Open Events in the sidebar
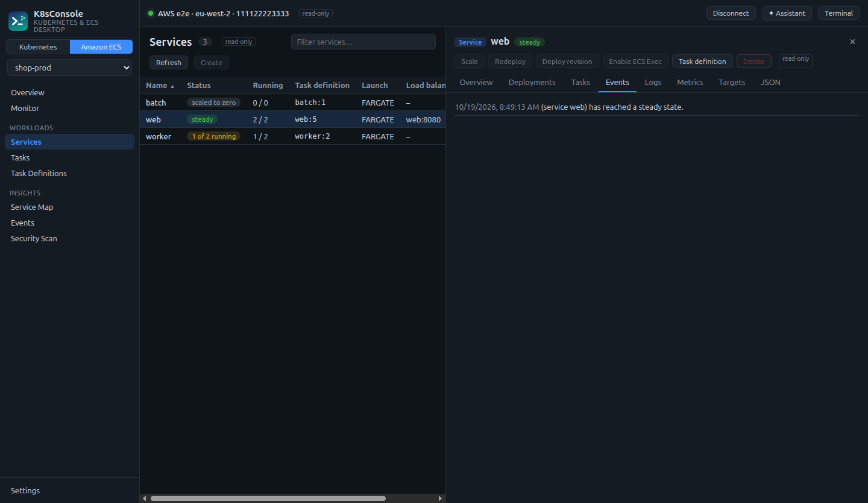 69,223
